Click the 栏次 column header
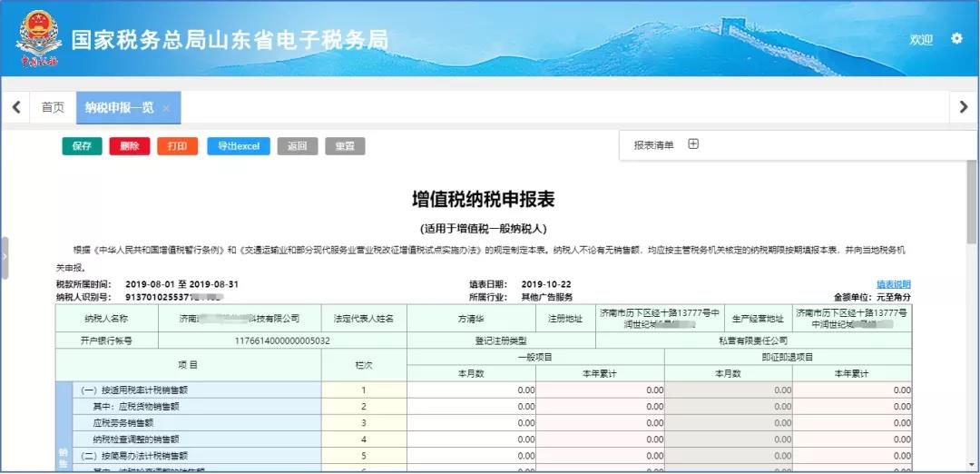The height and width of the screenshot is (474, 980). coord(364,365)
